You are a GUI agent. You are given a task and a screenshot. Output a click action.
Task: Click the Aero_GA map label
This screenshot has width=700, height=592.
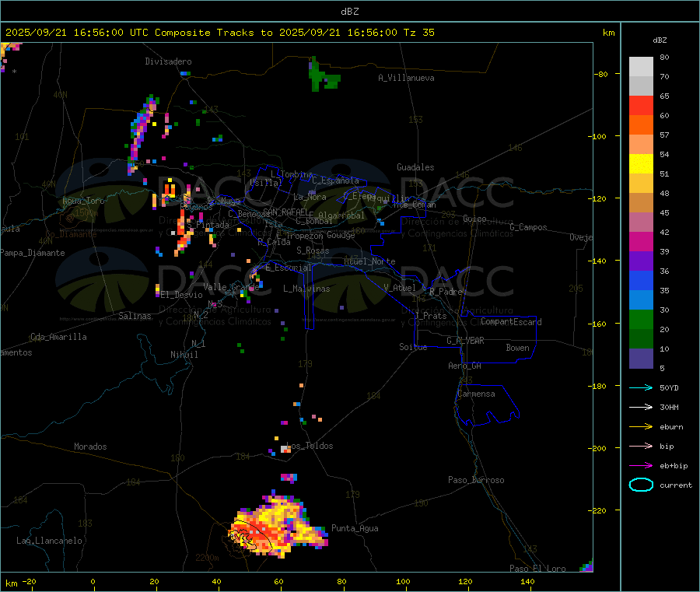(x=464, y=366)
